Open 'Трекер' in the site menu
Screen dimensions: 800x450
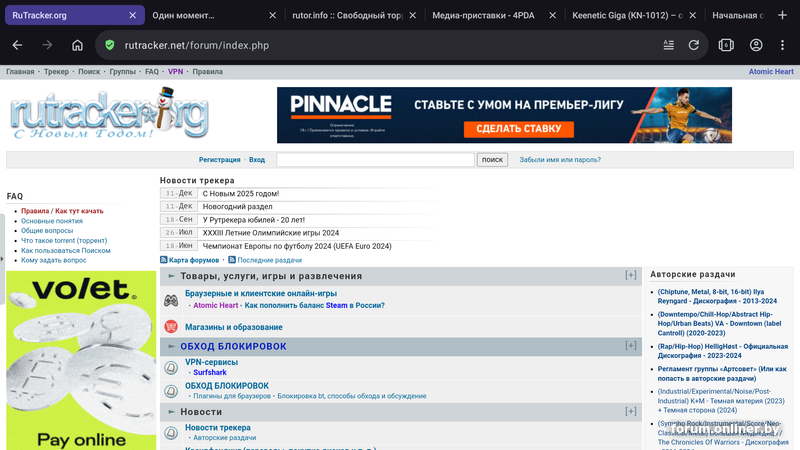(56, 71)
